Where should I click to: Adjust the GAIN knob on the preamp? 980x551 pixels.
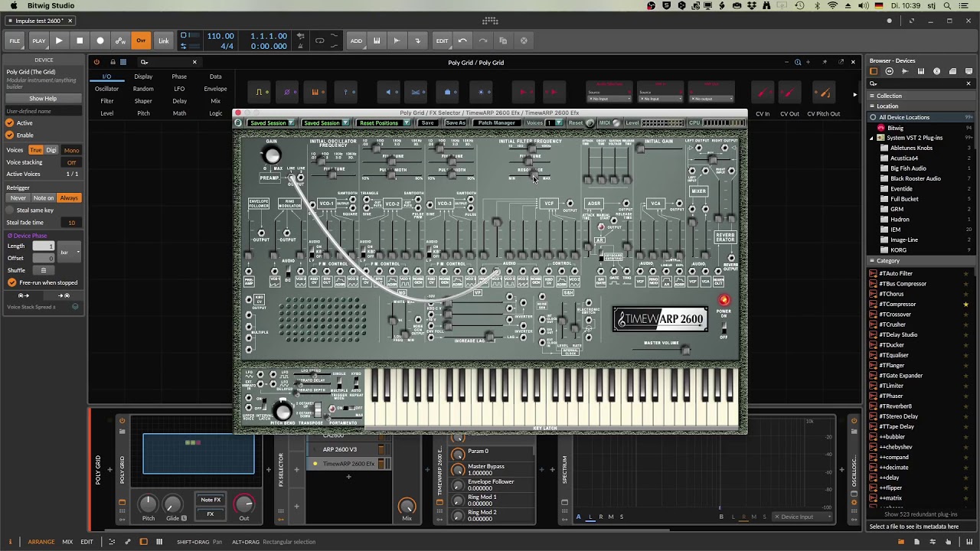coord(272,155)
